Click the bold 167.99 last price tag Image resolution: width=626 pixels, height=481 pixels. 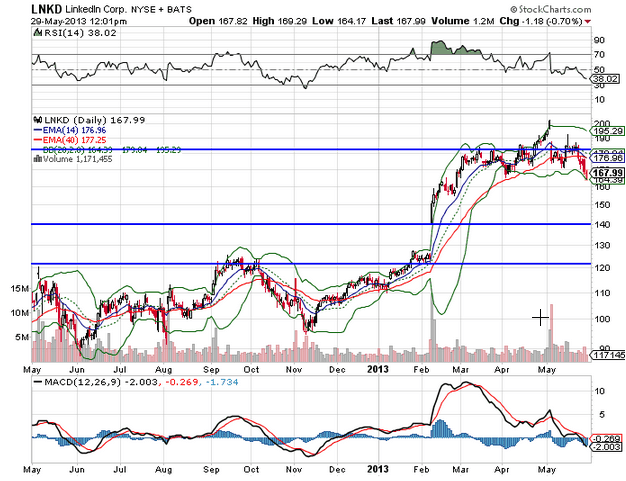tap(608, 173)
